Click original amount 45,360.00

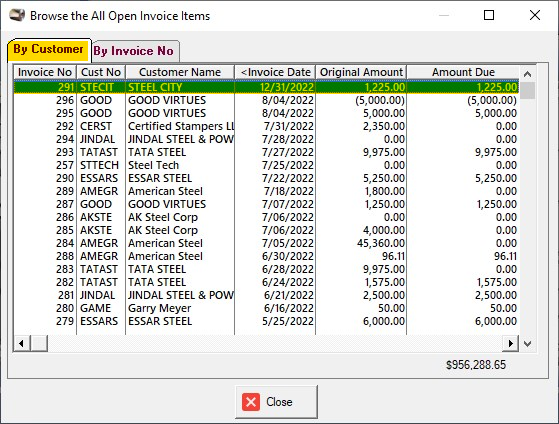[381, 244]
